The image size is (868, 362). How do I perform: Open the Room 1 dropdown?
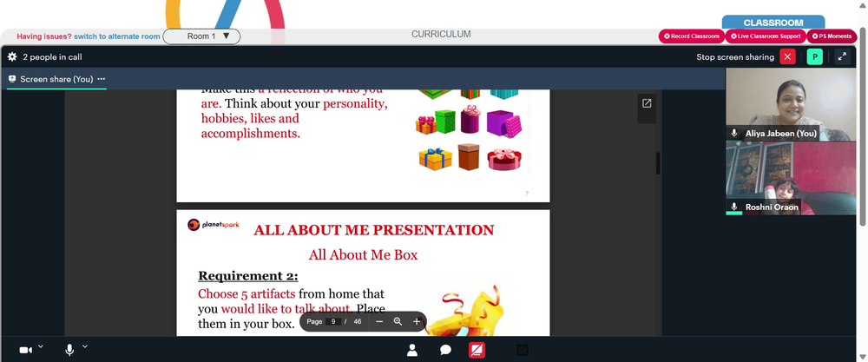(x=201, y=36)
